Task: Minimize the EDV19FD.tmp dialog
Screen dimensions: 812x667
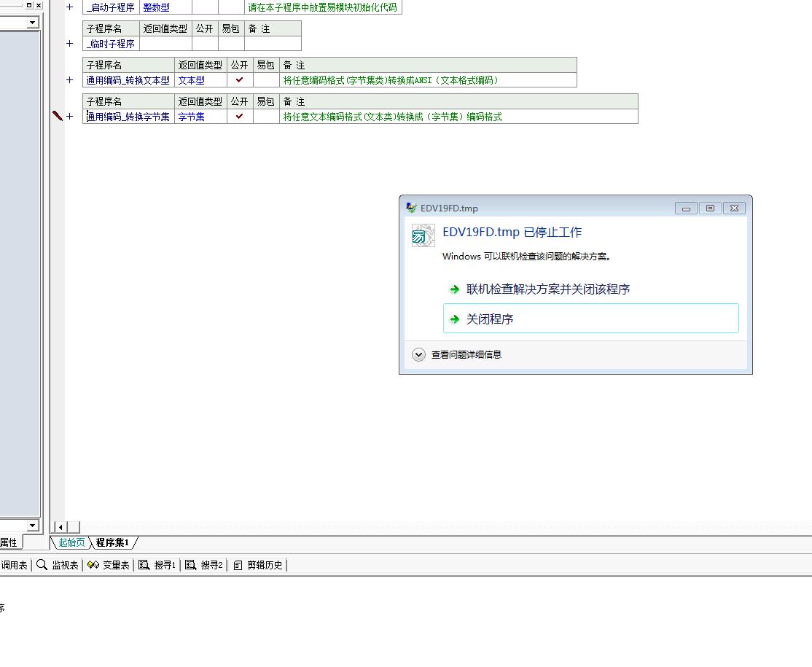Action: click(x=686, y=208)
